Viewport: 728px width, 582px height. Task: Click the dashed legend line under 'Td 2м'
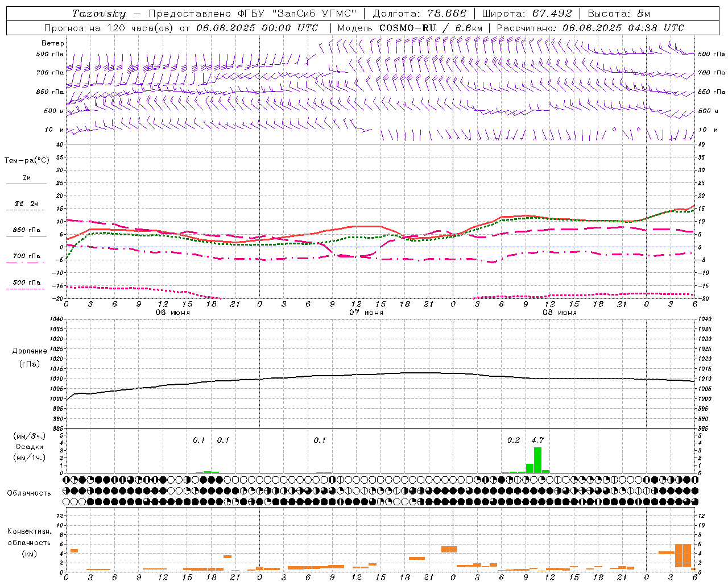[x=27, y=210]
